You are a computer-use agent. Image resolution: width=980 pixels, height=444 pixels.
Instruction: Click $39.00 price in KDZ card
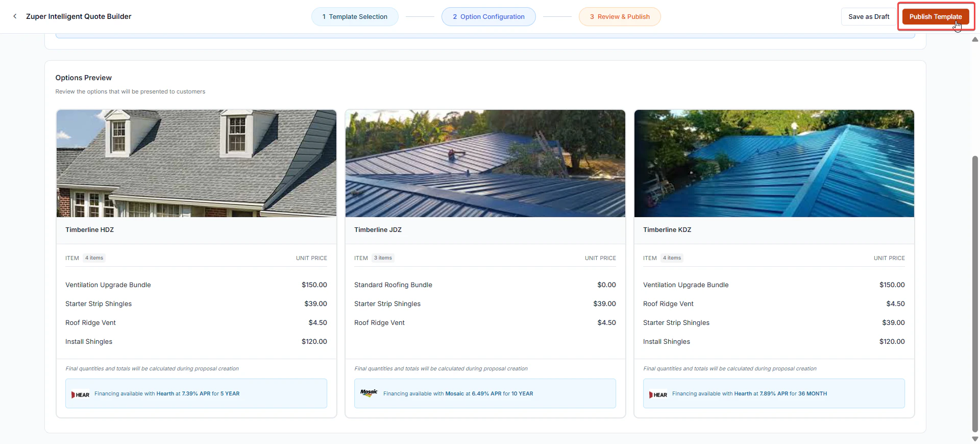893,323
